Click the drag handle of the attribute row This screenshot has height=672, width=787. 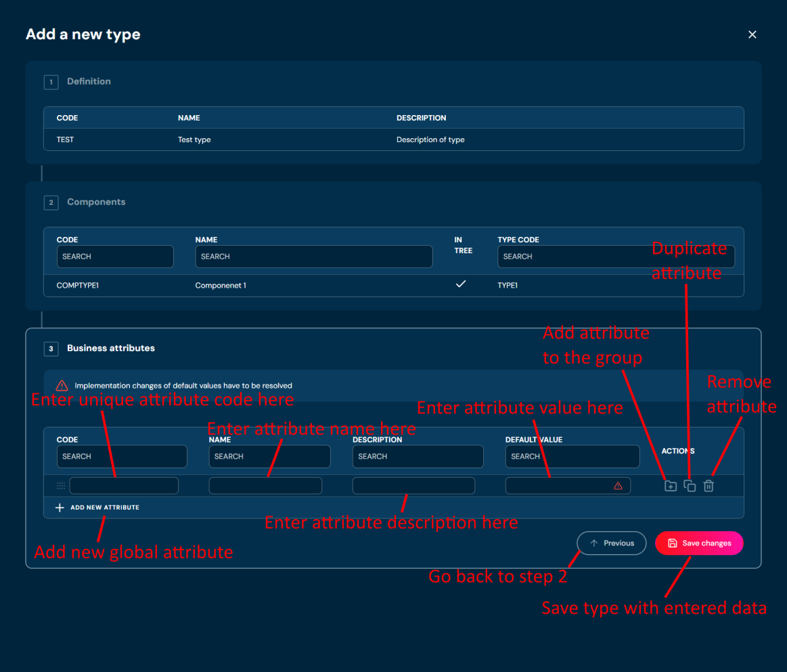(61, 486)
